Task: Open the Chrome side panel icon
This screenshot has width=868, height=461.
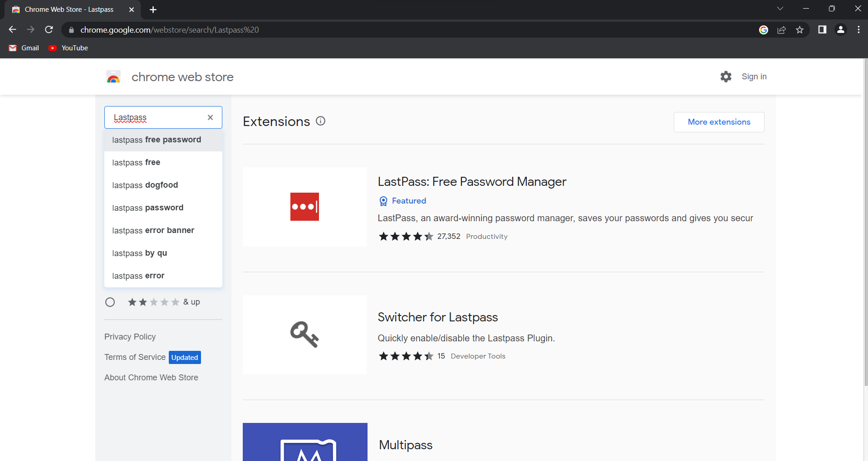Action: tap(822, 29)
